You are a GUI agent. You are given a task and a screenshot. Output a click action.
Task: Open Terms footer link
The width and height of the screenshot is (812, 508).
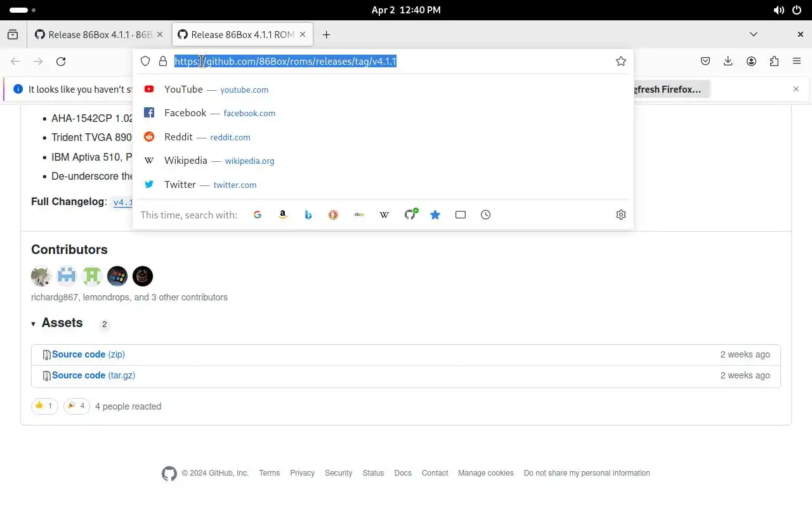coord(270,473)
